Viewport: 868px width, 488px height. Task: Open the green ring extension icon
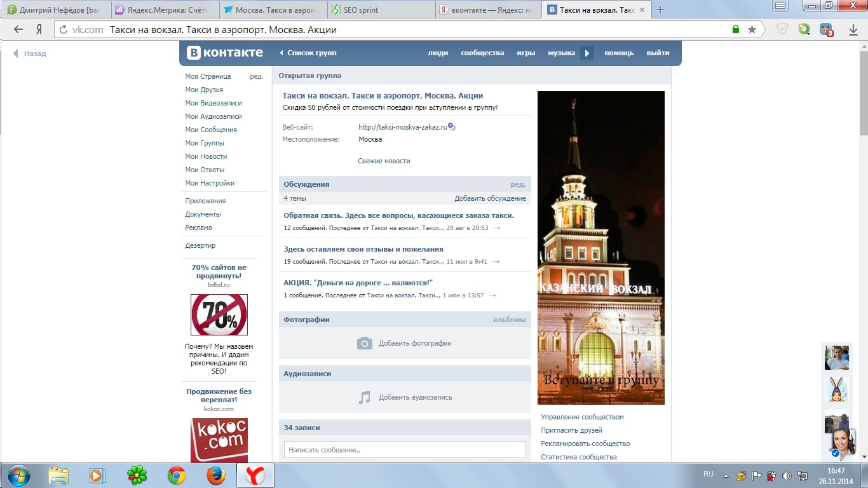[x=804, y=29]
